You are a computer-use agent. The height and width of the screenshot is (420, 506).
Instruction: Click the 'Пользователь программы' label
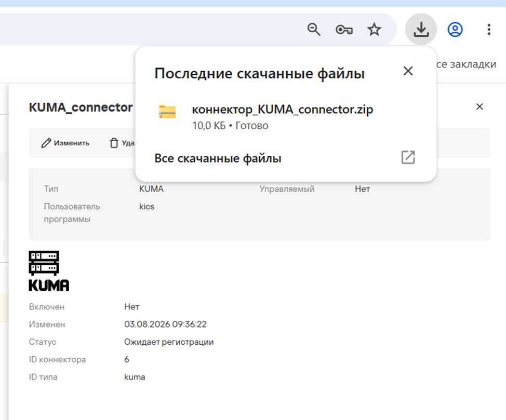click(72, 212)
